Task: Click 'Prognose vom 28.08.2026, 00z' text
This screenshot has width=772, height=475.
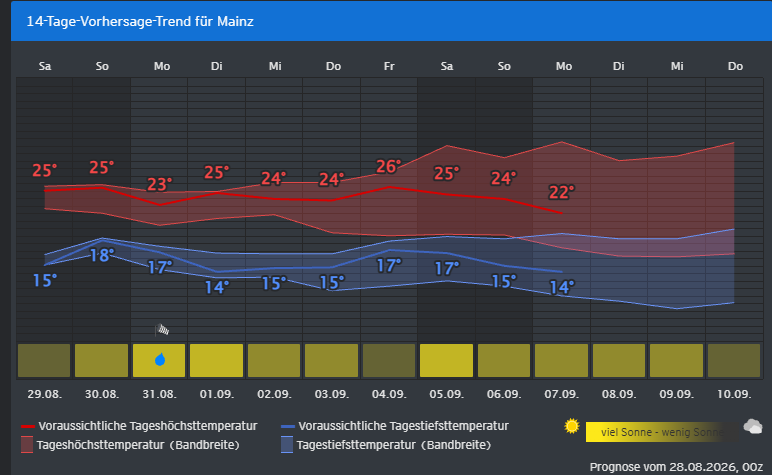Action: [x=676, y=467]
